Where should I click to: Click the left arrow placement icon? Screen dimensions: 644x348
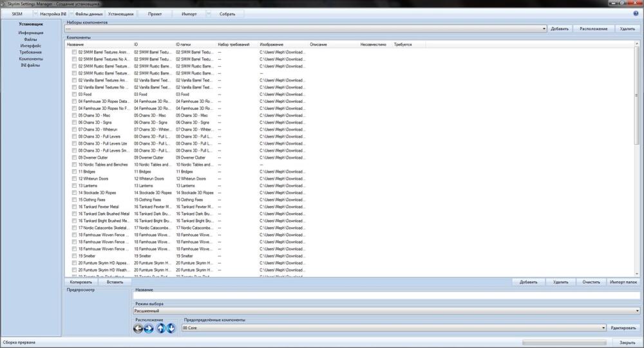pos(138,328)
